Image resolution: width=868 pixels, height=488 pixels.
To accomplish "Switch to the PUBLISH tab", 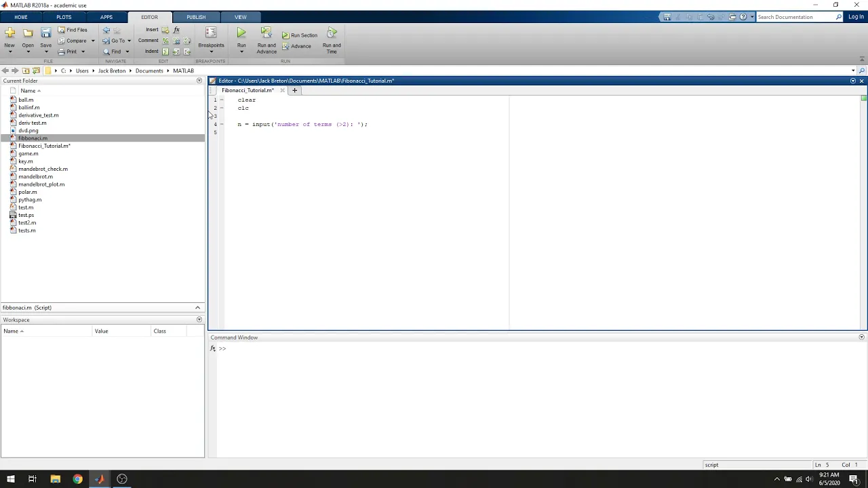I will pyautogui.click(x=196, y=17).
